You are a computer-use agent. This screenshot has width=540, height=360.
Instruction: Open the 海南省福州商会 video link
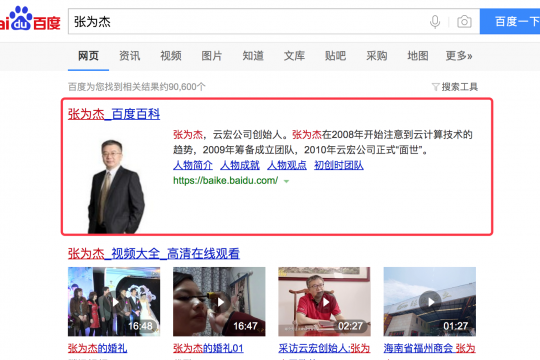point(430,348)
